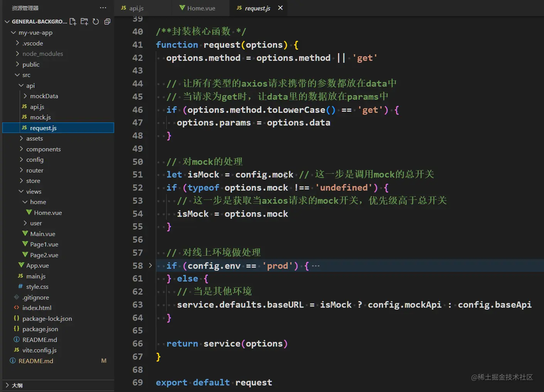
Task: Collapse all folders in explorer
Action: pyautogui.click(x=107, y=22)
